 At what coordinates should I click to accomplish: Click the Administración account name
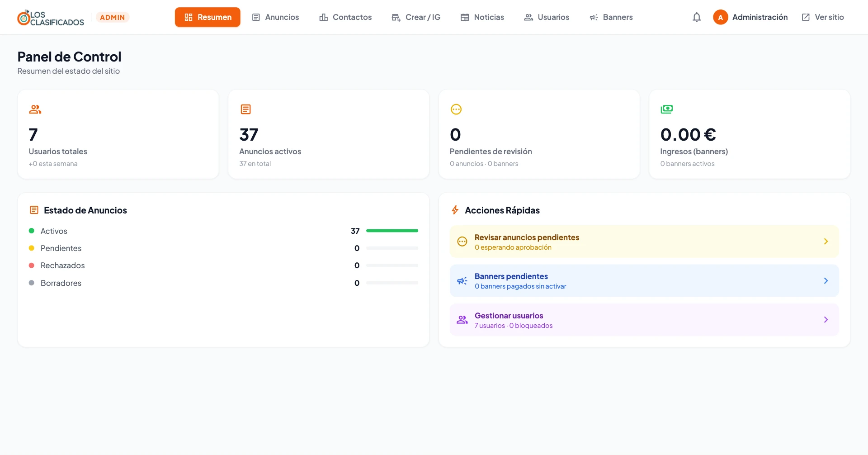[760, 17]
